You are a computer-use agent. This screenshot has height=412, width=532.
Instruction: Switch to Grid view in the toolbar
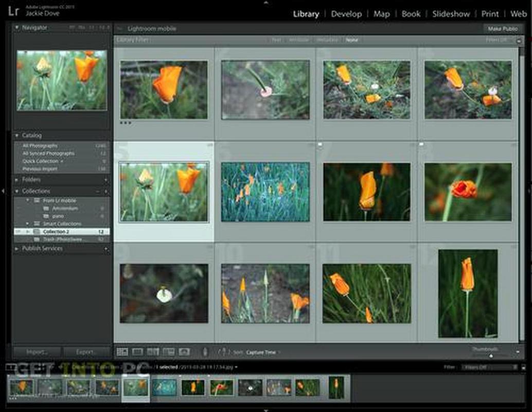pos(122,352)
